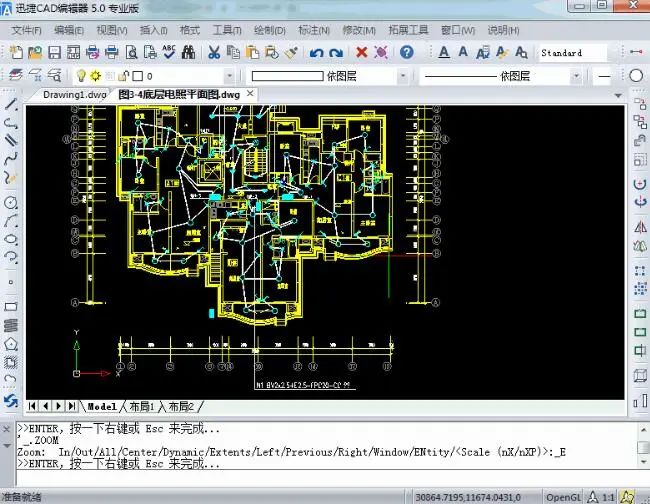Cut selection using the scissors icon
This screenshot has width=650, height=504.
[214, 52]
